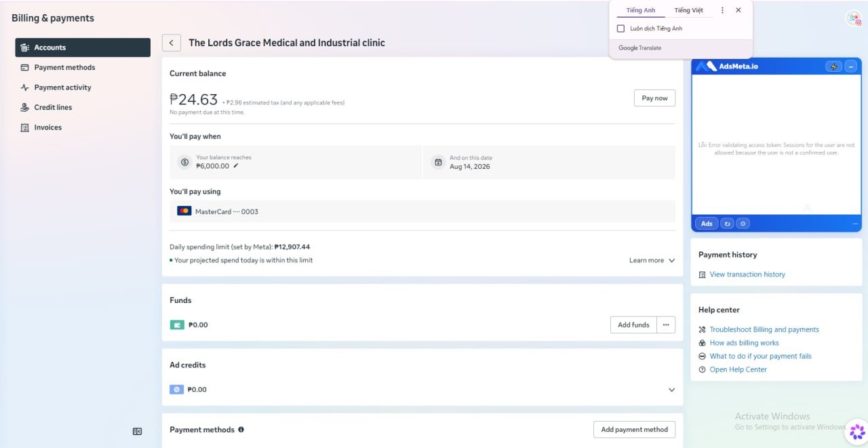
Task: Open the Accounts section in the sidebar
Action: pos(83,47)
